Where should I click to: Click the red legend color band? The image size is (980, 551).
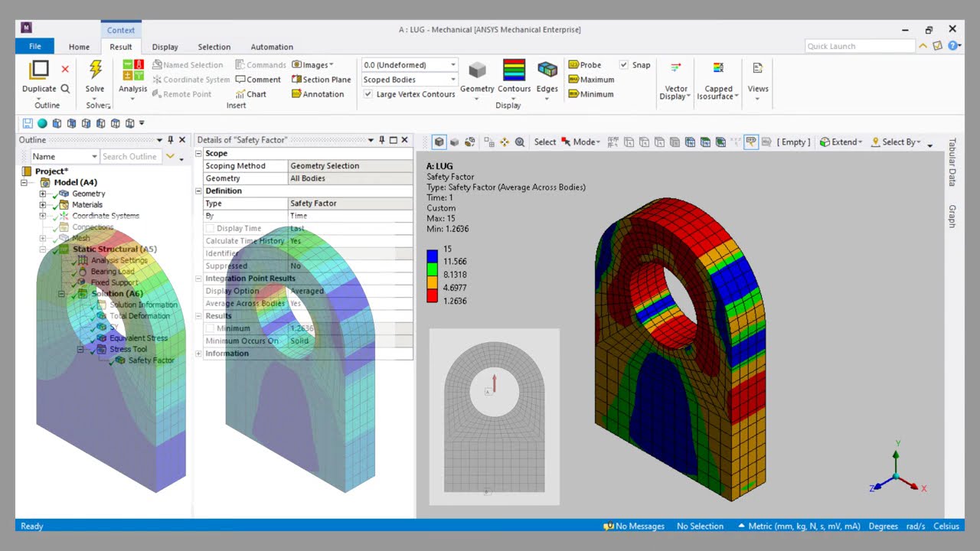tap(432, 295)
